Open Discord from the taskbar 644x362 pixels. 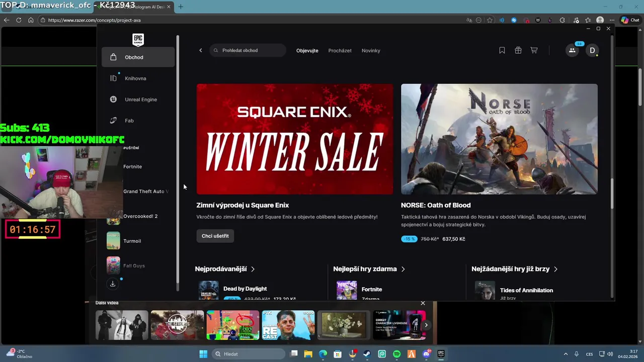point(427,354)
